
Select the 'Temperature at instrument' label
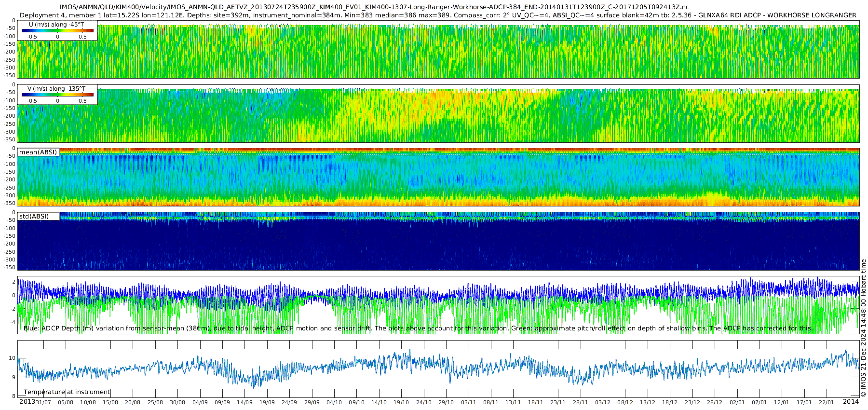coord(67,392)
